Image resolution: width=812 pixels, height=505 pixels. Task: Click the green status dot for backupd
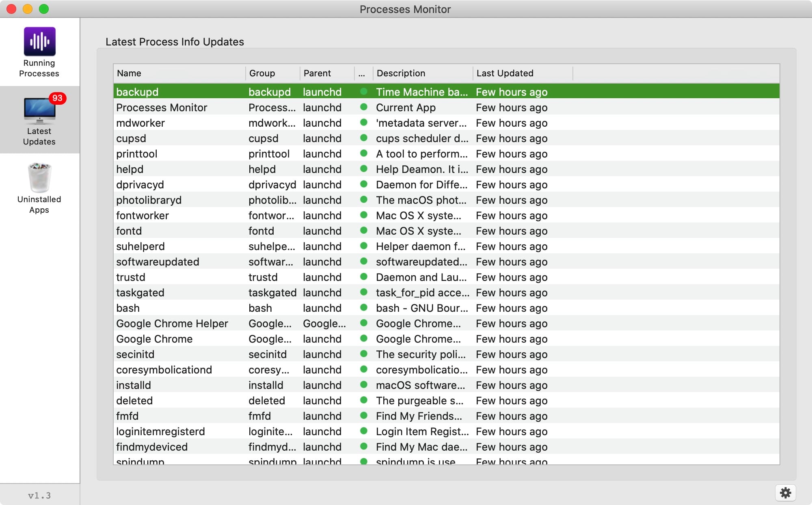[364, 92]
